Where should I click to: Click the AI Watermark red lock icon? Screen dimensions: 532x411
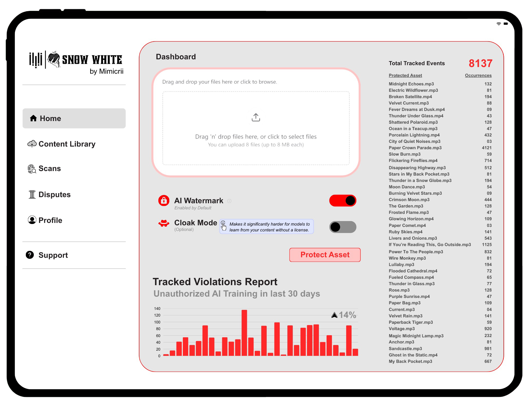164,201
